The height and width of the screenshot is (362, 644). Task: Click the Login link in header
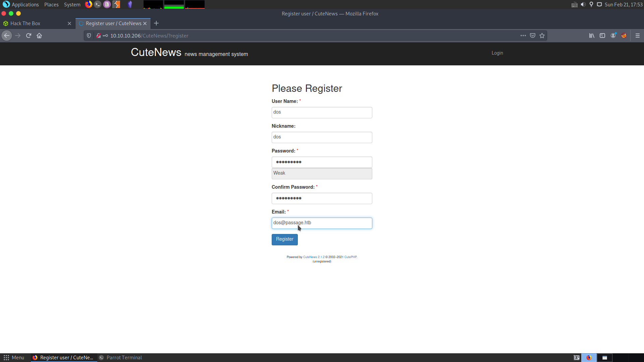click(497, 53)
